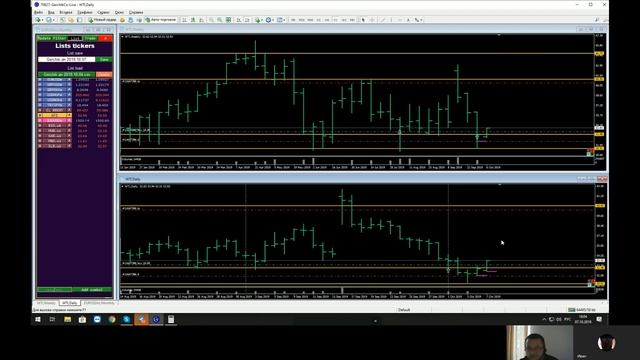Viewport: 640px width, 360px height.
Task: Select the vertical line drawing tool
Action: pos(391,20)
